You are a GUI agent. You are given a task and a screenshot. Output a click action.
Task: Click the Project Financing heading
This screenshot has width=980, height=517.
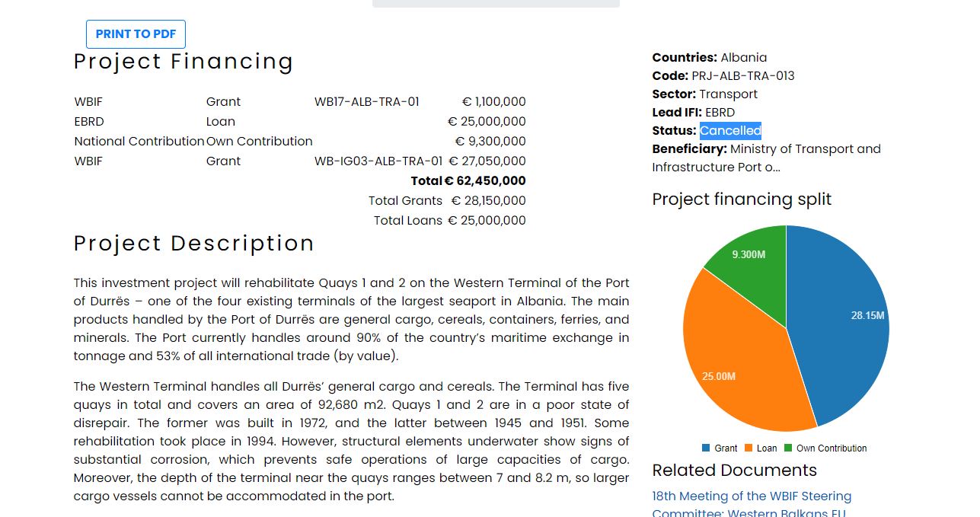click(x=184, y=62)
